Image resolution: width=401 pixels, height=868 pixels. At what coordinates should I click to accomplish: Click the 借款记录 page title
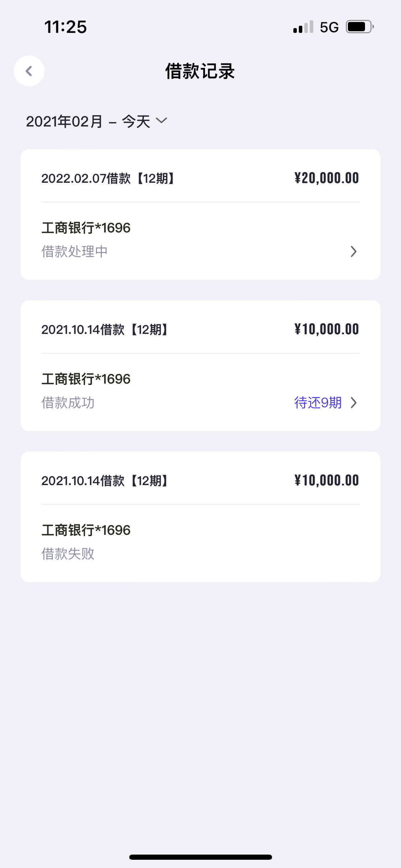200,71
